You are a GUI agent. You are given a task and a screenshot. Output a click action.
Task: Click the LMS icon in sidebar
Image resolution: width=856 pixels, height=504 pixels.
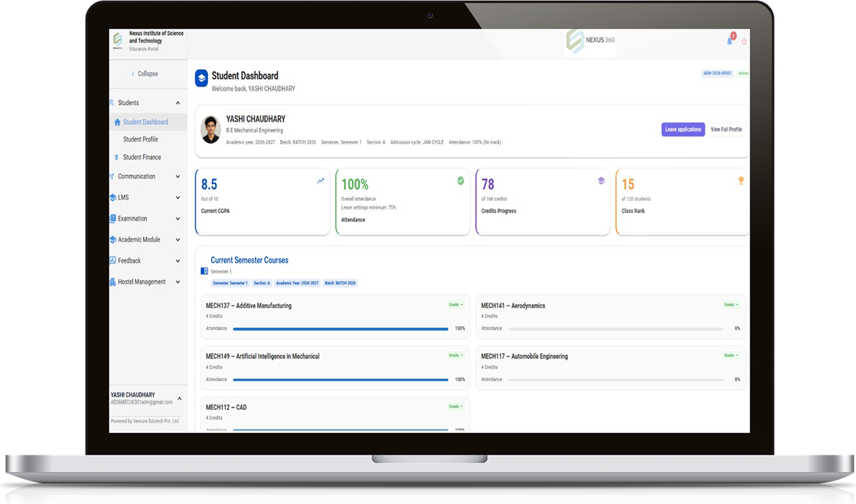113,197
